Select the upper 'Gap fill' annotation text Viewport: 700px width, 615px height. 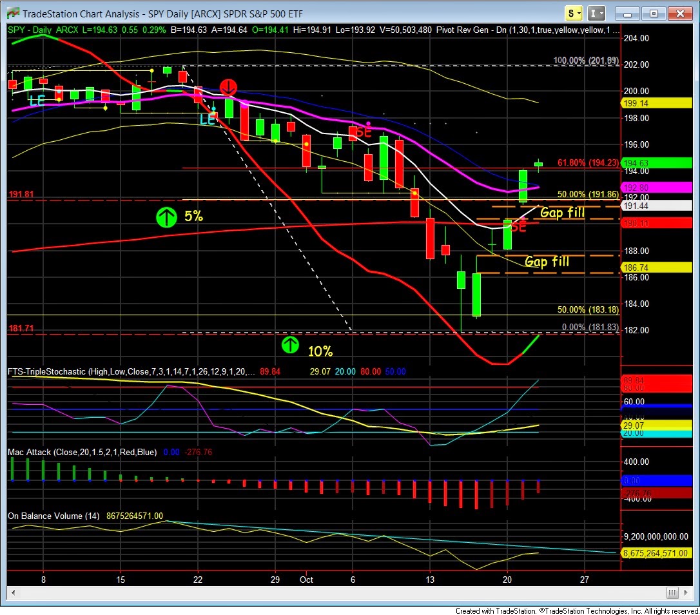[563, 213]
